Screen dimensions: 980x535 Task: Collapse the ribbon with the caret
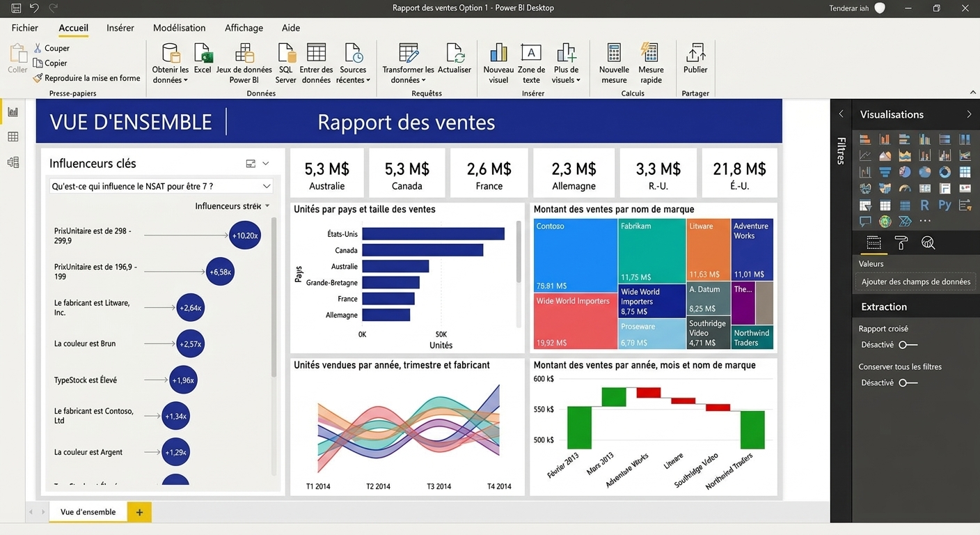coord(972,93)
